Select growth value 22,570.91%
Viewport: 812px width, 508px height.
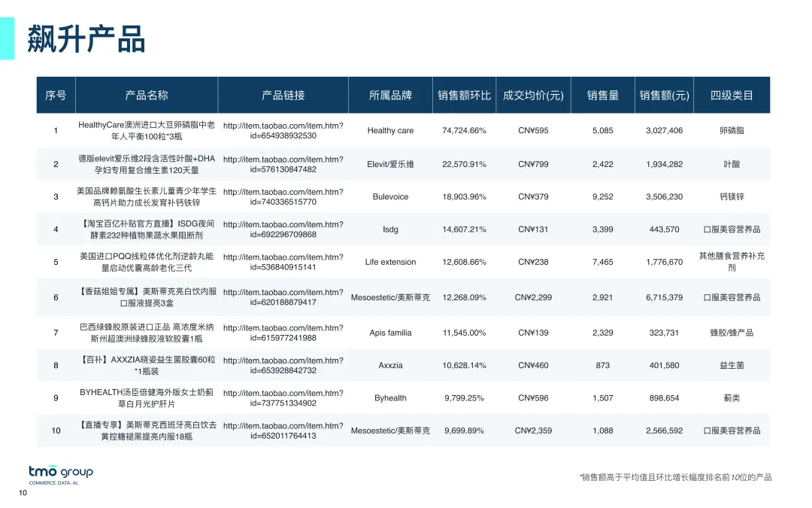pyautogui.click(x=464, y=164)
